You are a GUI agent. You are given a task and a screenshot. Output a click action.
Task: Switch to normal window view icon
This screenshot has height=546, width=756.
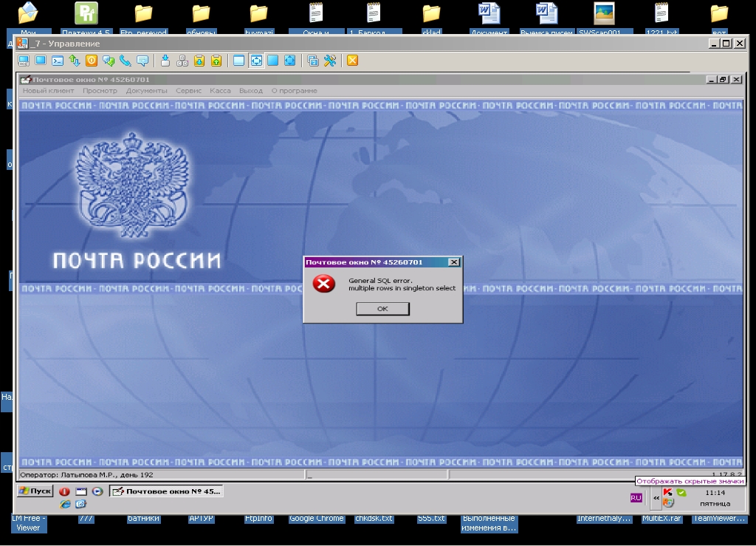coord(238,61)
